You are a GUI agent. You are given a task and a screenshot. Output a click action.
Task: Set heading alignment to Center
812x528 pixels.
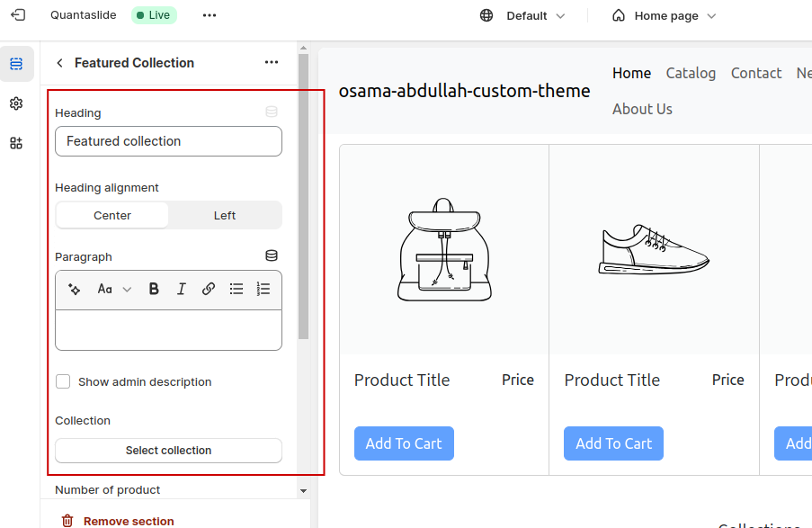tap(112, 215)
